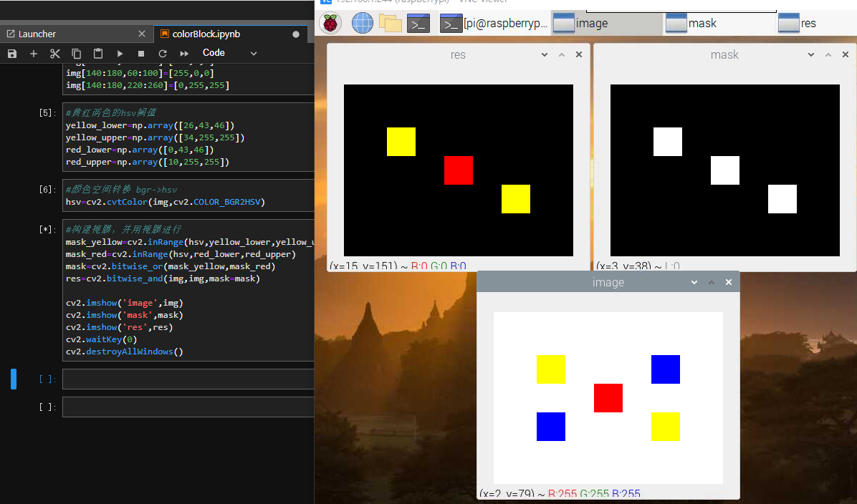Image resolution: width=857 pixels, height=504 pixels.
Task: Cut the selected cell with the scissors icon
Action: tap(54, 54)
